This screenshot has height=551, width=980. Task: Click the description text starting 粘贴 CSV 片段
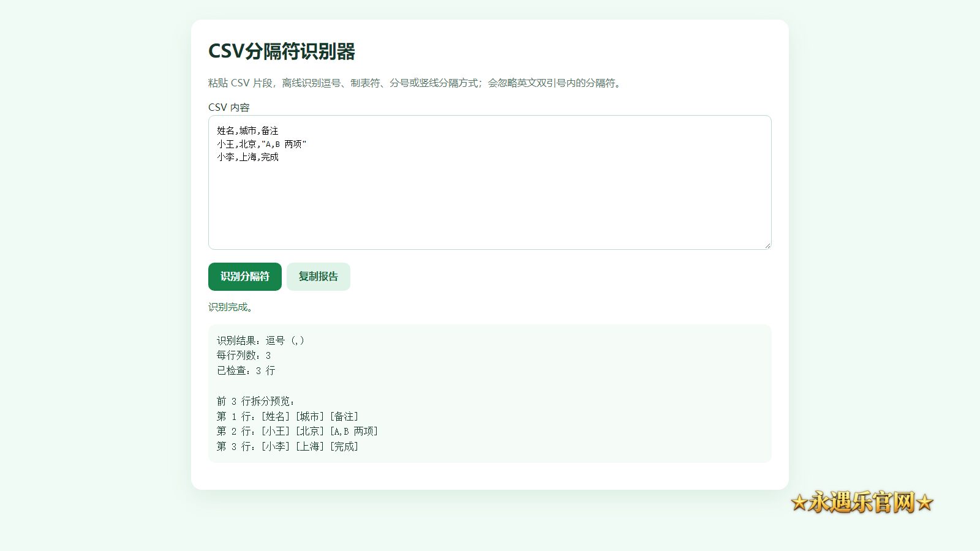pos(417,83)
